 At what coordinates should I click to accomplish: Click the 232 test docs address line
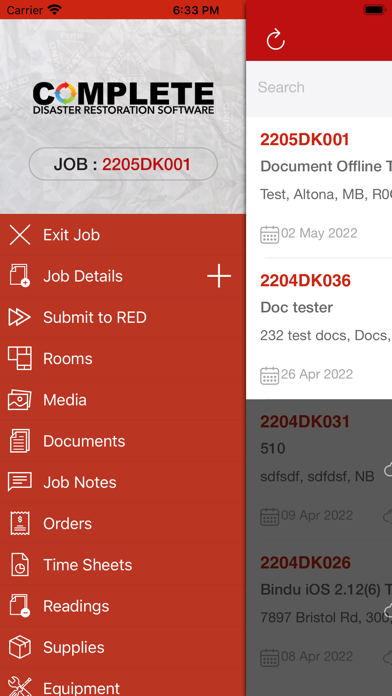326,335
